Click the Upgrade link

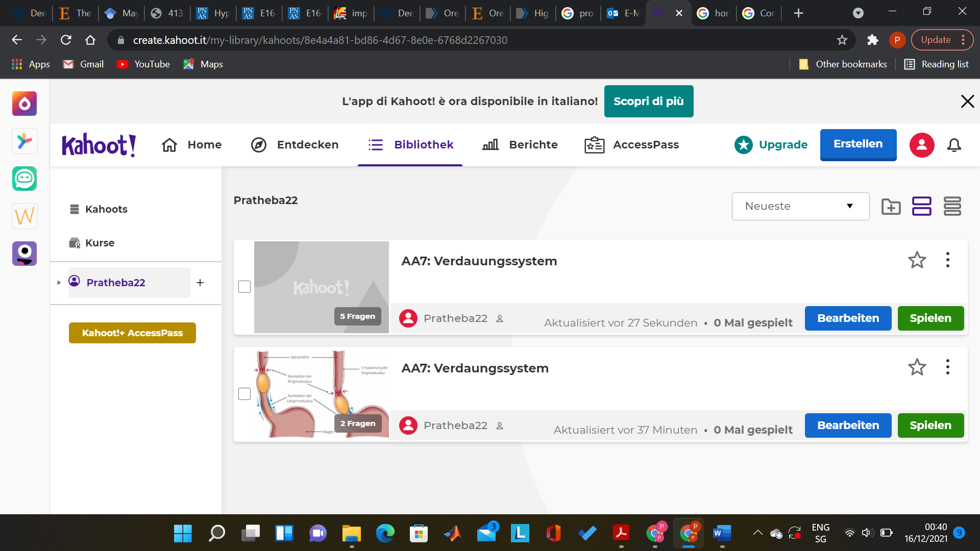pos(771,145)
